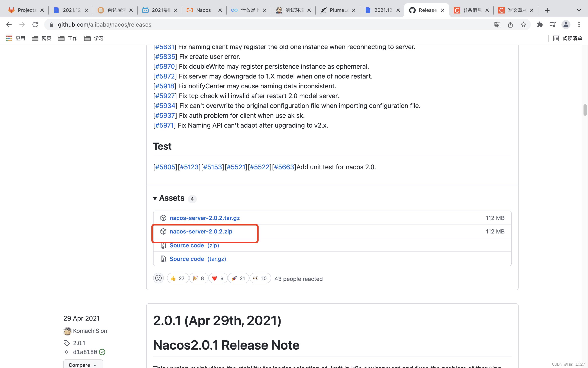Open the 2.0.1 (Apr 29th, 2021) release title
588x368 pixels.
pyautogui.click(x=217, y=320)
